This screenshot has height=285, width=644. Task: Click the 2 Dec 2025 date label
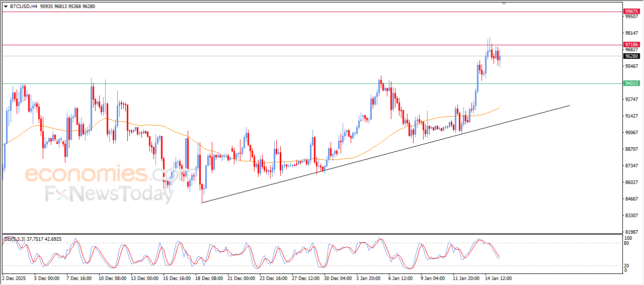[x=14, y=278]
